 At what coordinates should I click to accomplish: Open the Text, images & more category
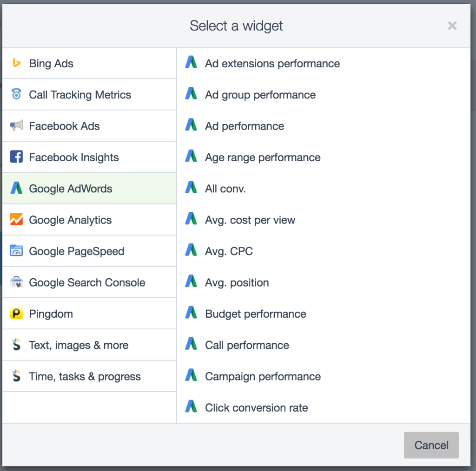click(79, 345)
